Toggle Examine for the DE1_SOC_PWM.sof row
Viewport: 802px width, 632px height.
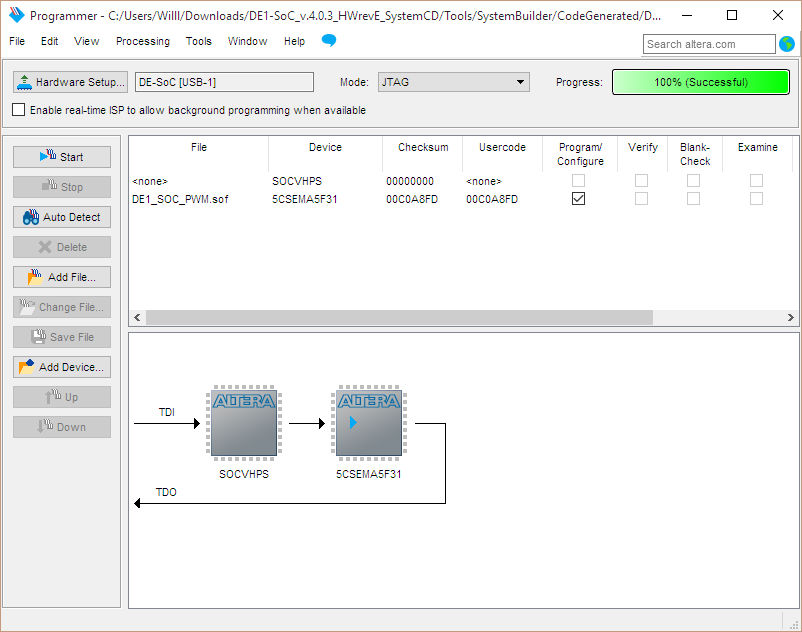[756, 198]
